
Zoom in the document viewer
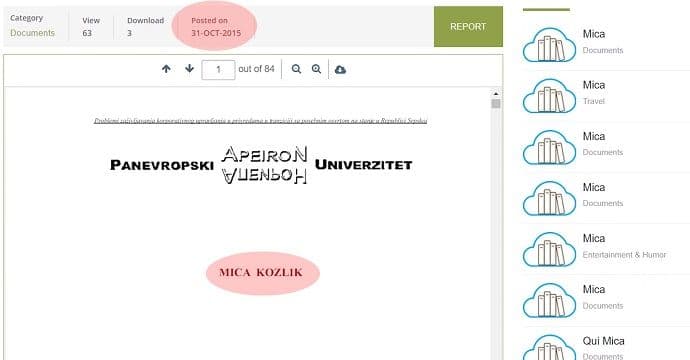click(316, 69)
